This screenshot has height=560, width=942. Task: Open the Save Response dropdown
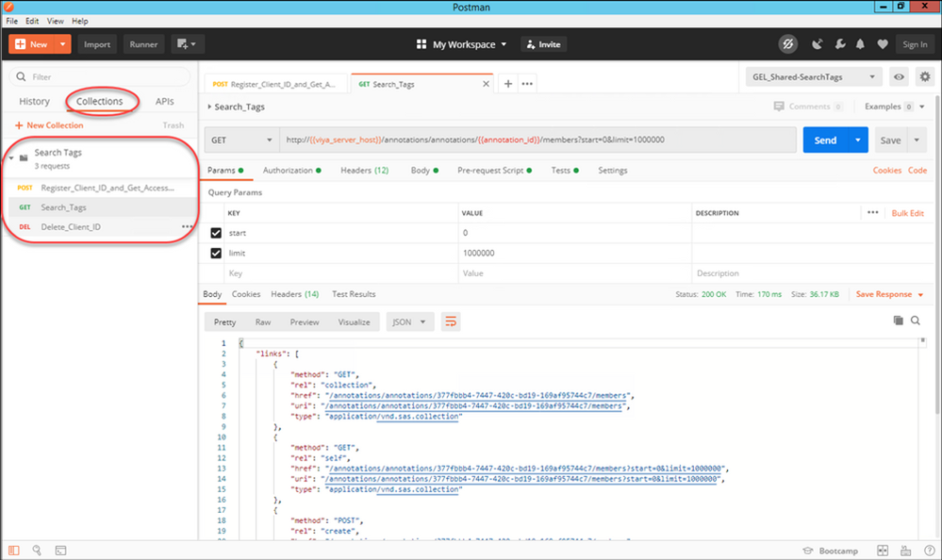point(890,294)
